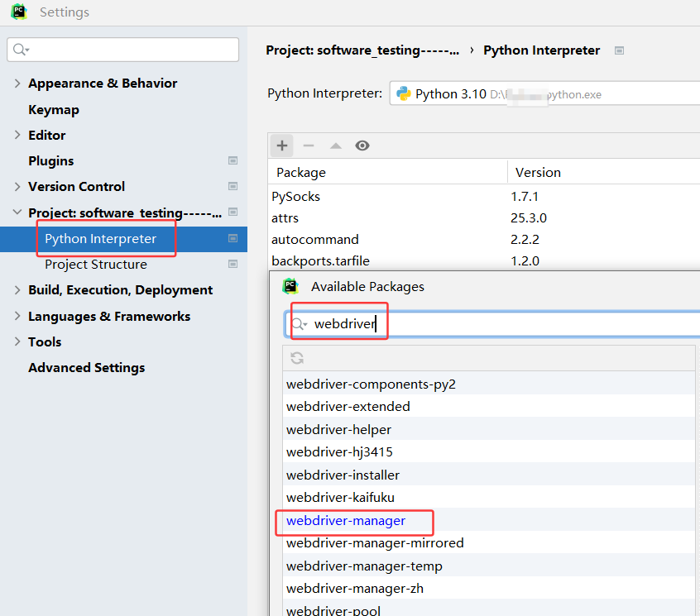Click the Python logo in interpreter dropdown

click(x=404, y=93)
